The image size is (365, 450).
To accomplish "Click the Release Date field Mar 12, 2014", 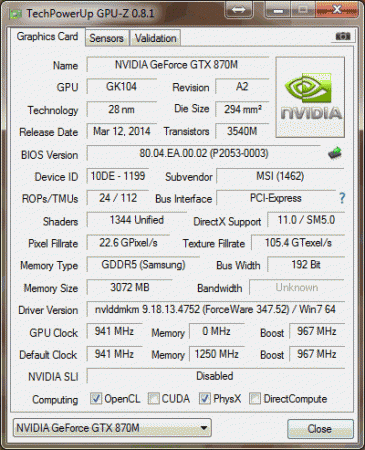I will [122, 131].
